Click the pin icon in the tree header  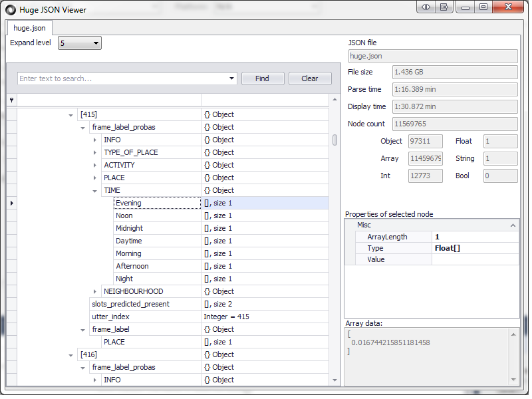click(11, 100)
